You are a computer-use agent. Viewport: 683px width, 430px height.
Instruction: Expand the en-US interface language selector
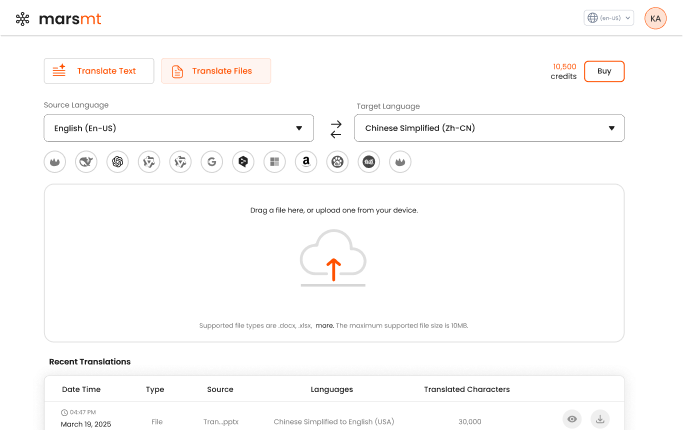608,18
